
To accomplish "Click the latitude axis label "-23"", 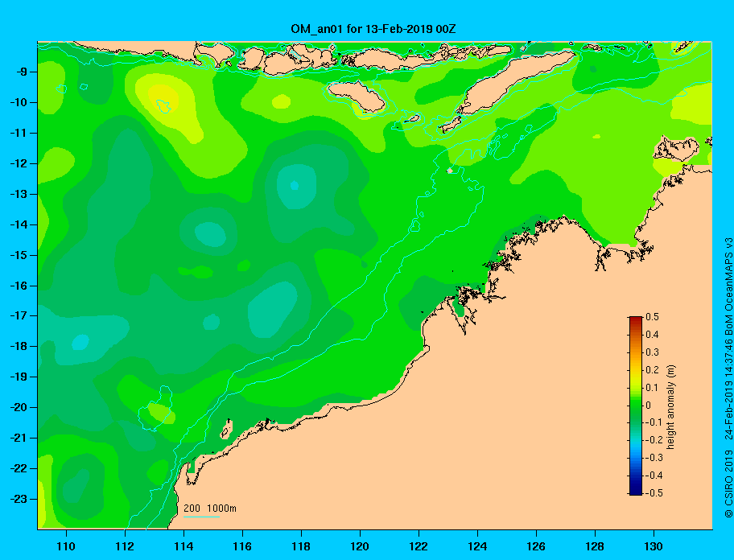I will 19,499.
